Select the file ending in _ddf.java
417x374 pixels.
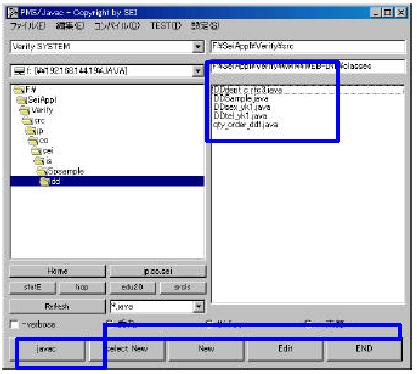click(245, 124)
